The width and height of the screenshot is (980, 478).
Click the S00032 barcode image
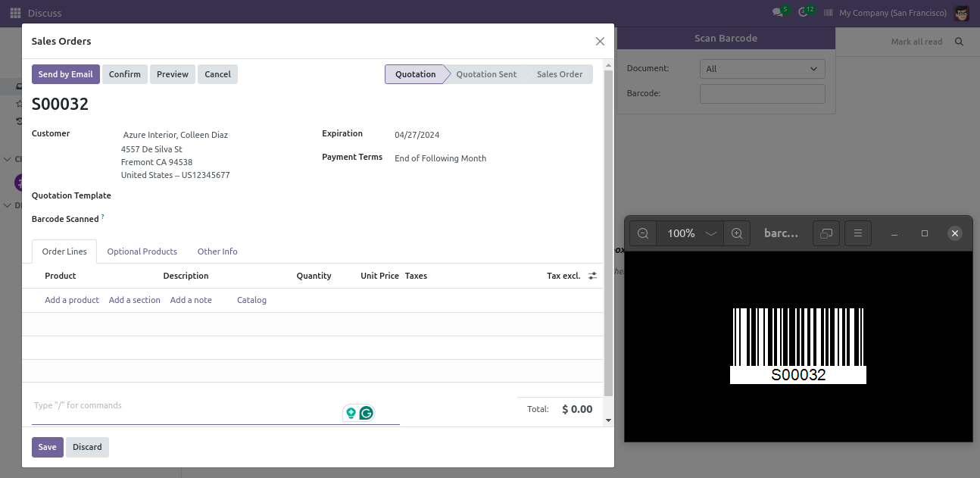point(798,345)
